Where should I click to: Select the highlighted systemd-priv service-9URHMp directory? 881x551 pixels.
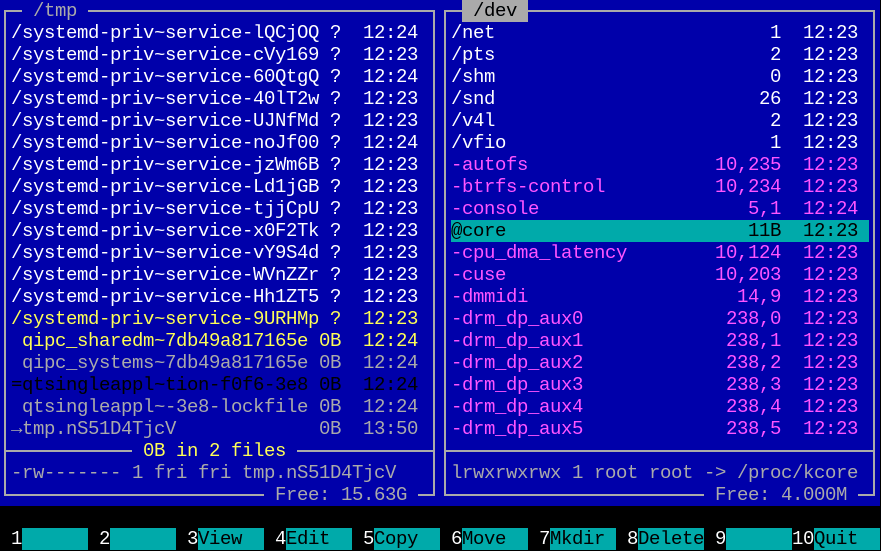point(165,318)
